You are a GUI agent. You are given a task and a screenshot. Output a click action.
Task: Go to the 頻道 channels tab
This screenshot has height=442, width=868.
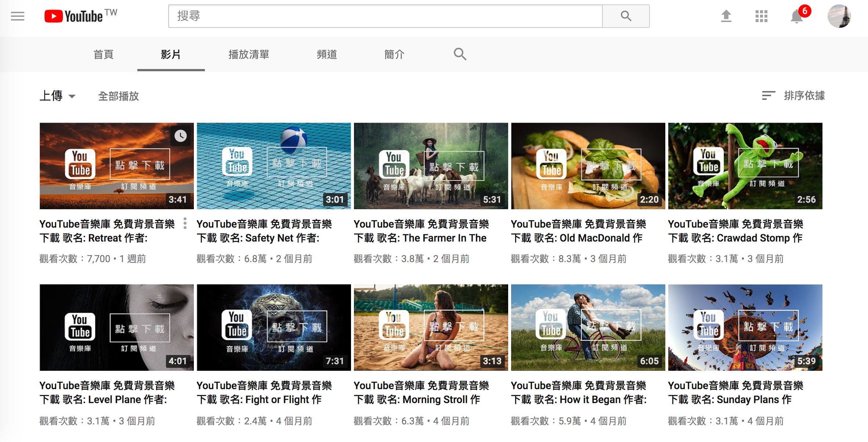[326, 54]
